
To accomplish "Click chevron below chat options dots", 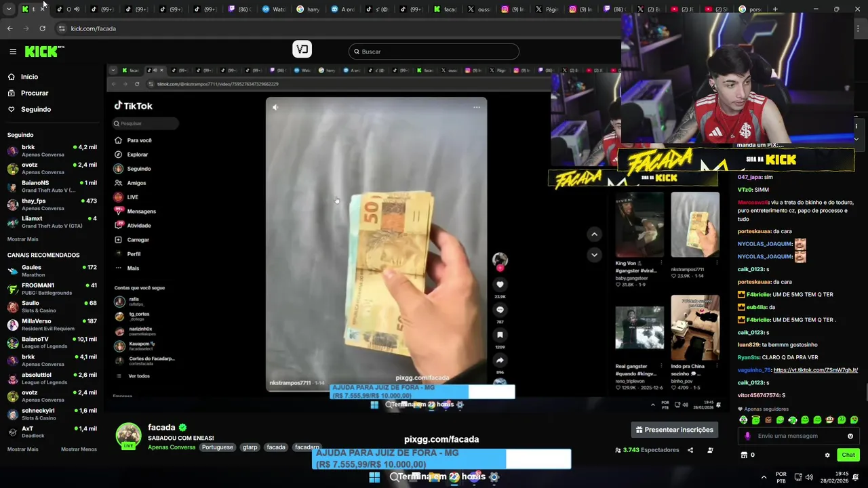I will 856,139.
